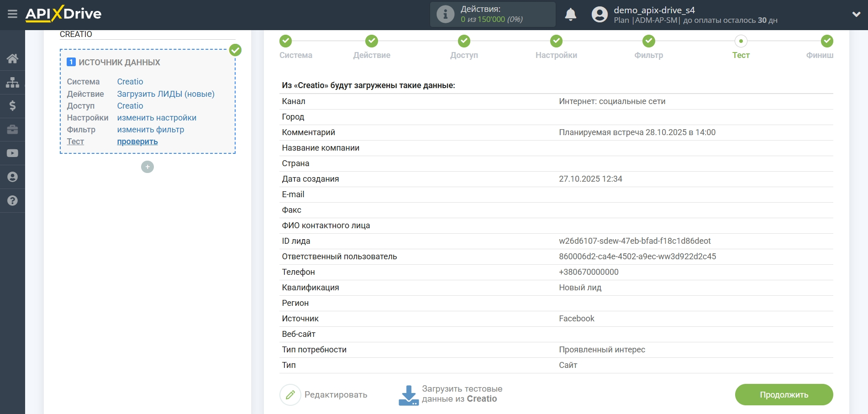Click the user avatar icon
The height and width of the screenshot is (414, 868).
click(600, 15)
